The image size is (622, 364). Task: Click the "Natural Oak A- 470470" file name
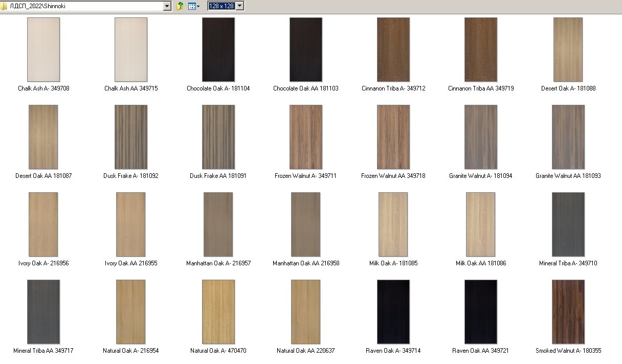pos(218,351)
